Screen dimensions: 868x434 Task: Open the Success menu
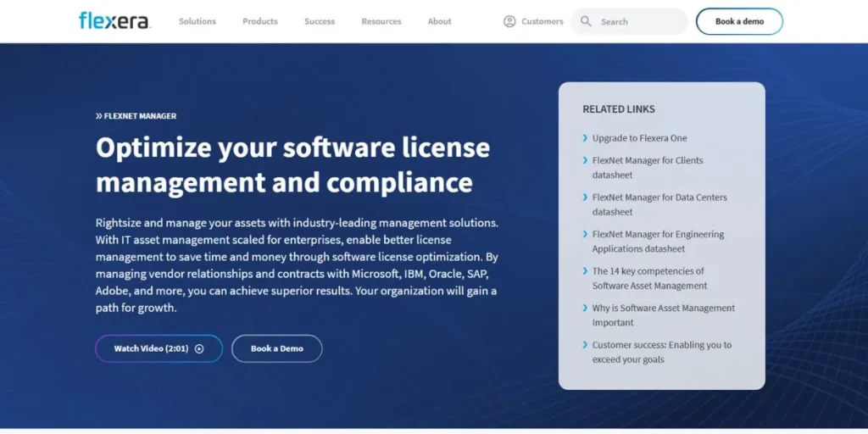pyautogui.click(x=320, y=21)
